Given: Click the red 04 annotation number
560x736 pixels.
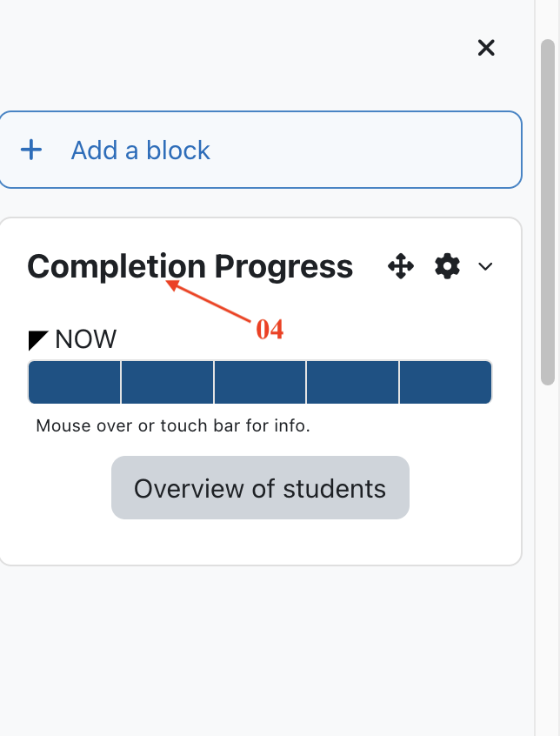Looking at the screenshot, I should pos(270,329).
